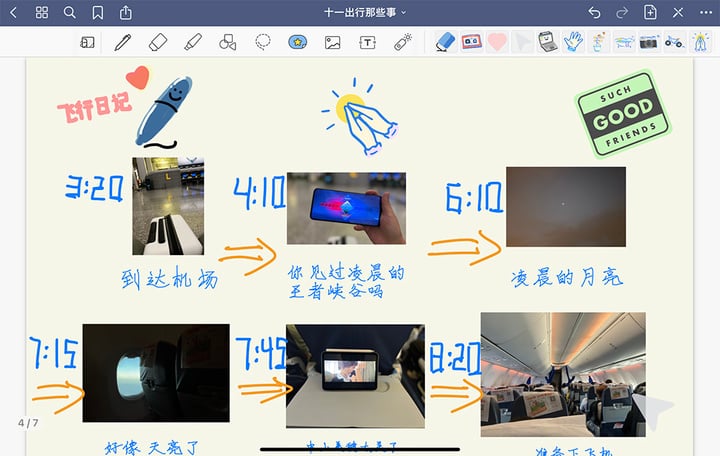Undo the last action
Image resolution: width=720 pixels, height=456 pixels.
[x=594, y=13]
